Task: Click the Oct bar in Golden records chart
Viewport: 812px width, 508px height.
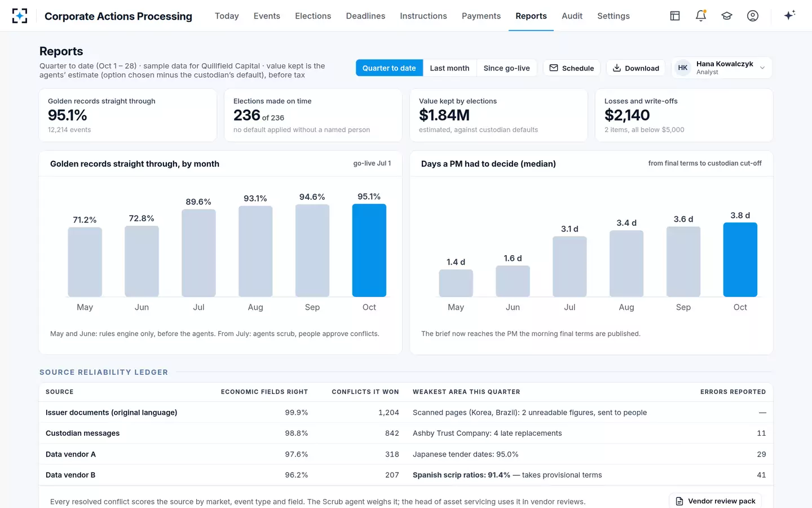Action: point(369,250)
